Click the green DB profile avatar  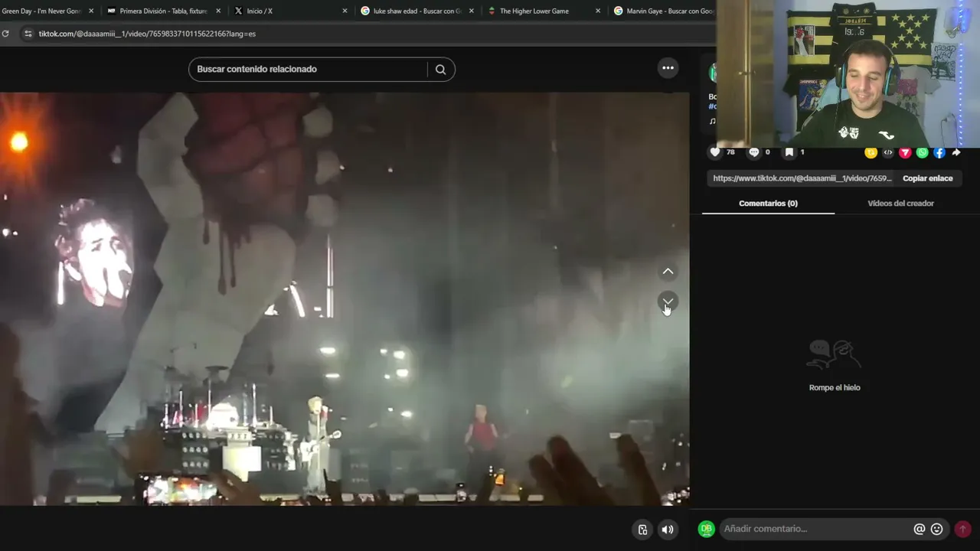coord(707,529)
